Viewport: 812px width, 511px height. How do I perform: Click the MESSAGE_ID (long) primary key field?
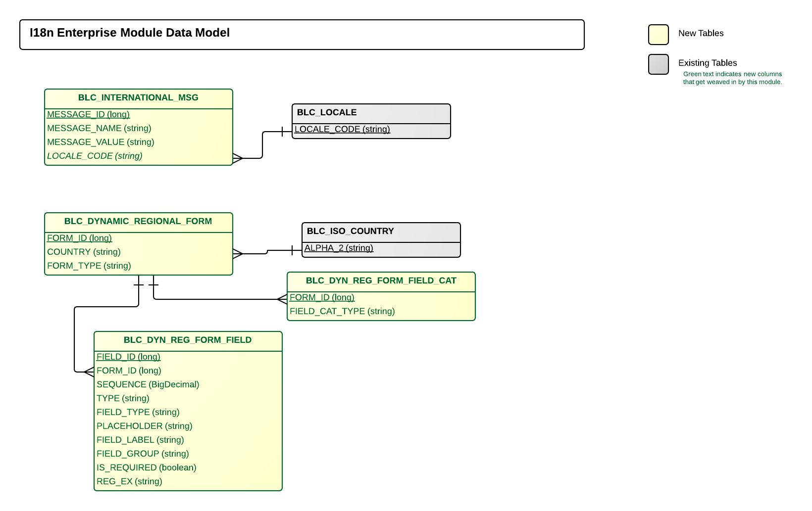[x=88, y=115]
